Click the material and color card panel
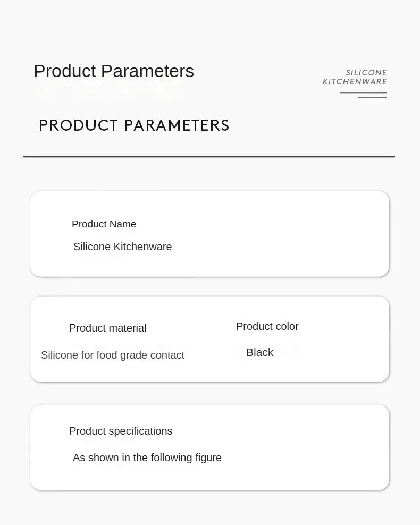Viewport: 420px width, 525px height. tap(209, 339)
